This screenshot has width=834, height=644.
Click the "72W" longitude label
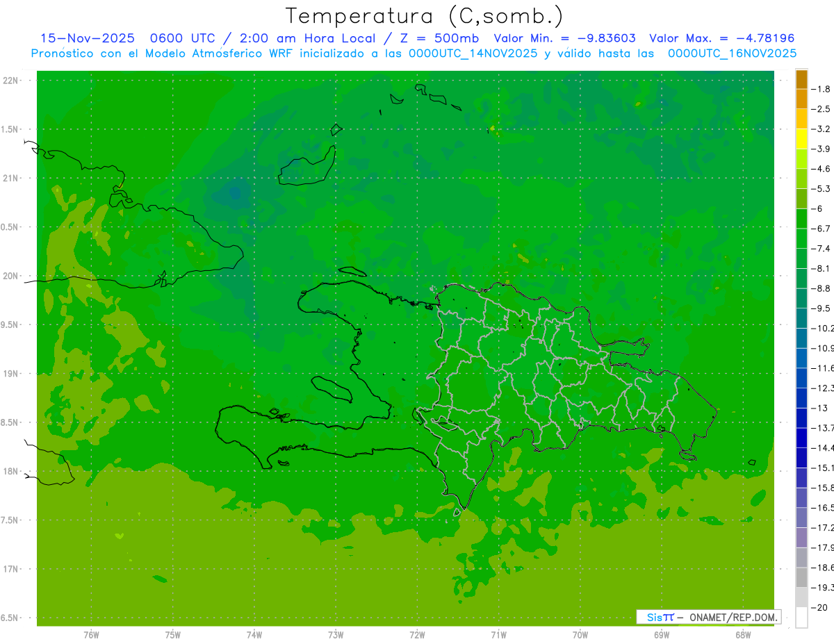(418, 635)
